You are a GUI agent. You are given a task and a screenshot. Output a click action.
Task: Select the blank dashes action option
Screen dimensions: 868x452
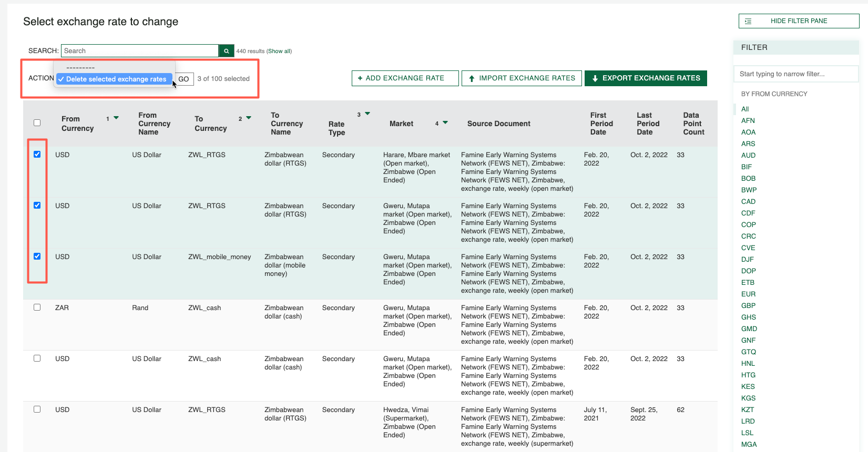click(80, 68)
